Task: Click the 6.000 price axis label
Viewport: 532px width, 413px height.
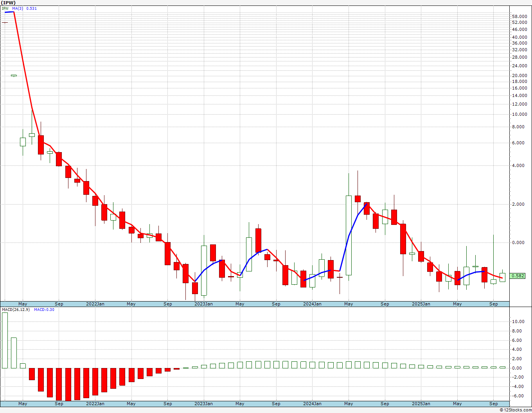Action: pyautogui.click(x=519, y=143)
